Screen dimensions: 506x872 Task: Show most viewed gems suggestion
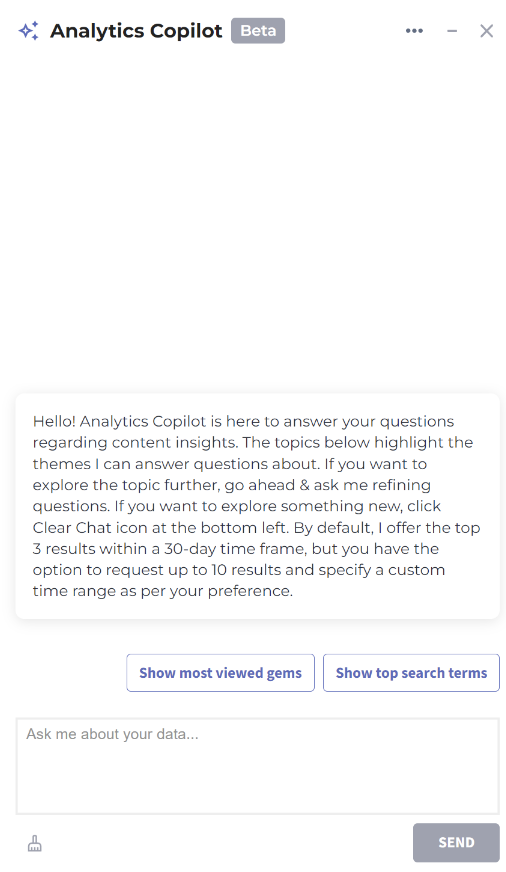[x=220, y=672]
